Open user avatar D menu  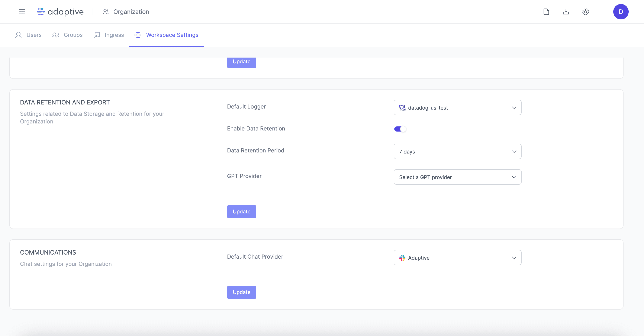621,12
